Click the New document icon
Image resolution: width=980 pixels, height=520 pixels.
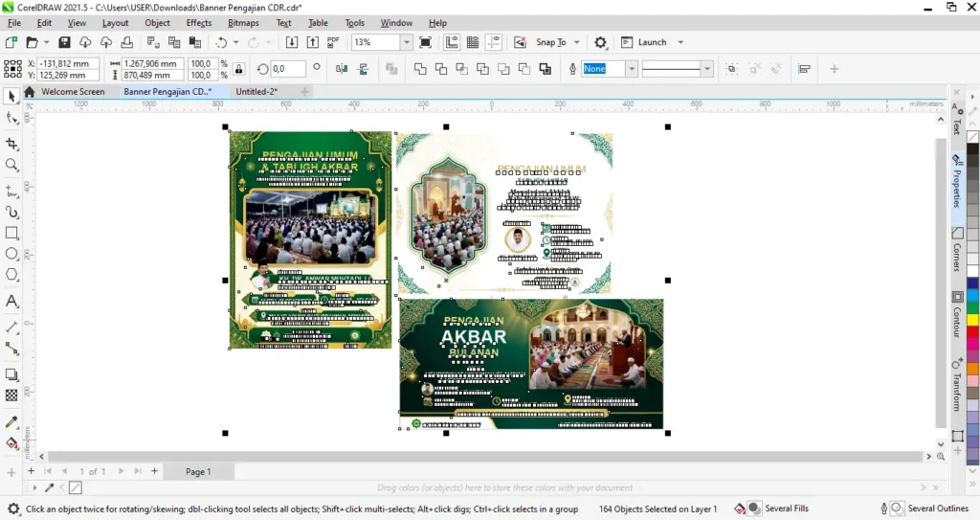click(11, 42)
